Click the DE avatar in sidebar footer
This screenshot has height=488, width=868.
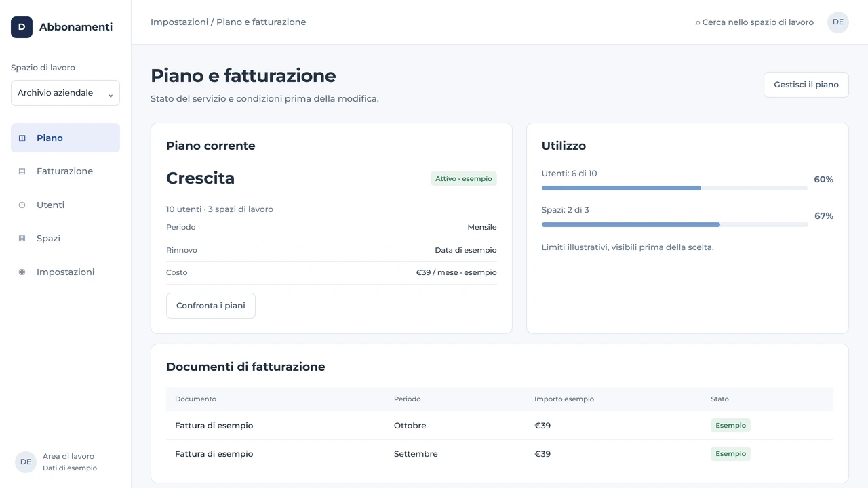26,462
